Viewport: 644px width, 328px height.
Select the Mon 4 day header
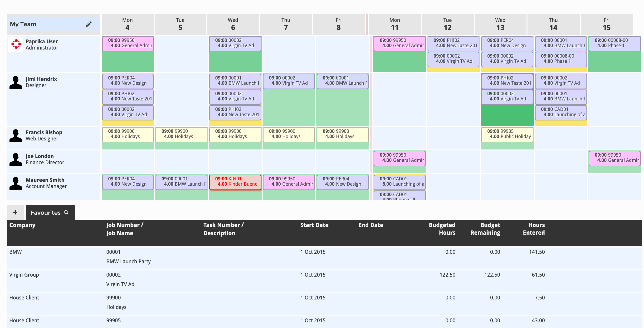coord(127,24)
